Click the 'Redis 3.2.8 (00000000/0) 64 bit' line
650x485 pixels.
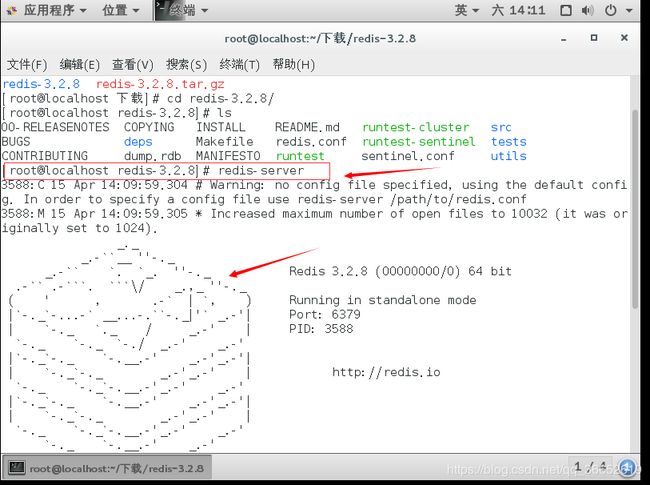click(400, 272)
